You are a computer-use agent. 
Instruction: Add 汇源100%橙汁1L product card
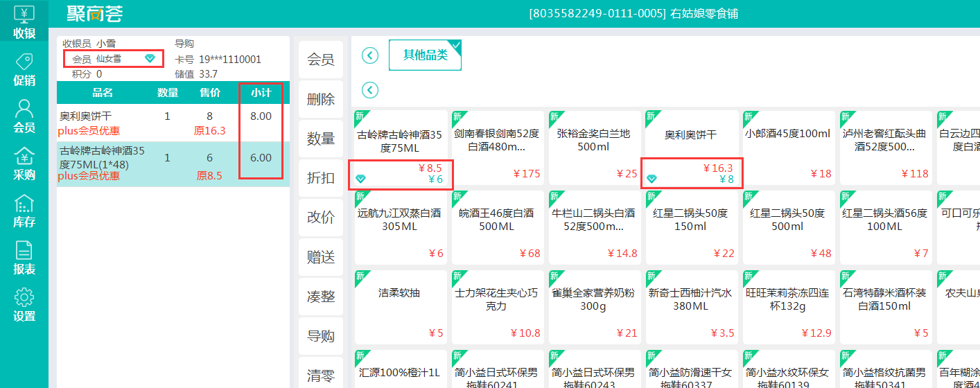(x=399, y=369)
